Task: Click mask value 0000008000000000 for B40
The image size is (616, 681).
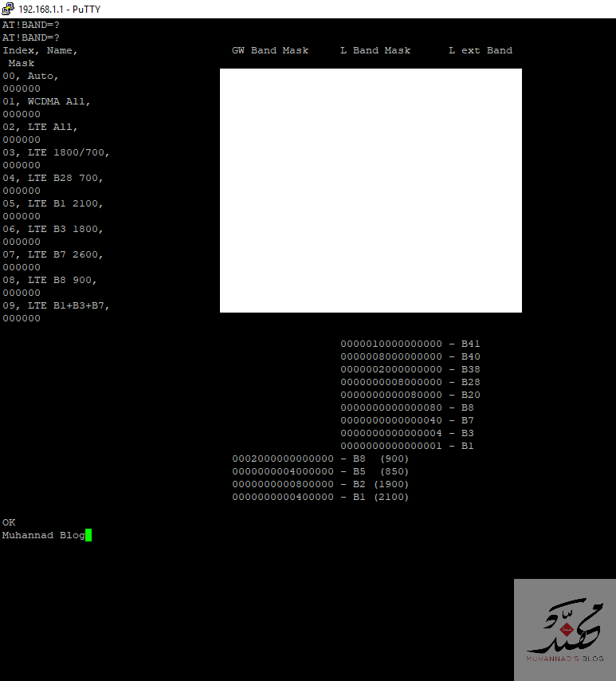Action: tap(391, 356)
